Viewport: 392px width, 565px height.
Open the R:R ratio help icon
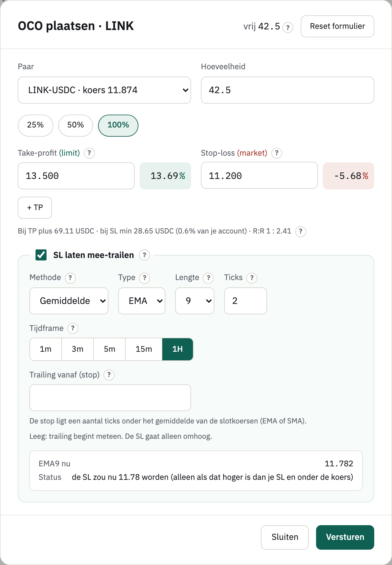pos(300,231)
